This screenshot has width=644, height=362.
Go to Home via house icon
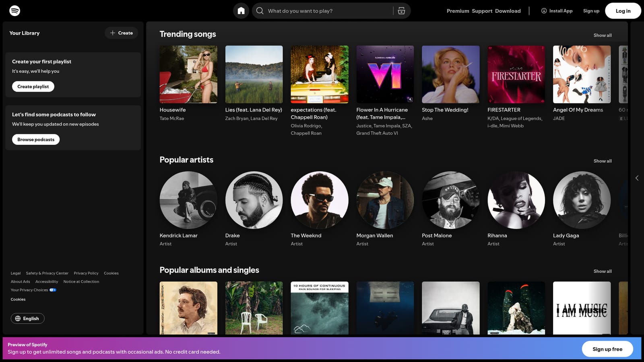[x=241, y=11]
